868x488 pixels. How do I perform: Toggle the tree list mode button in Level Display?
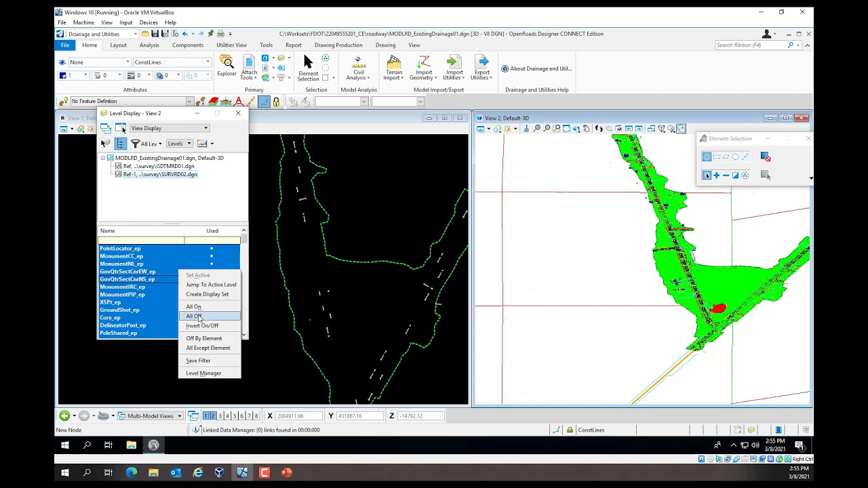120,144
